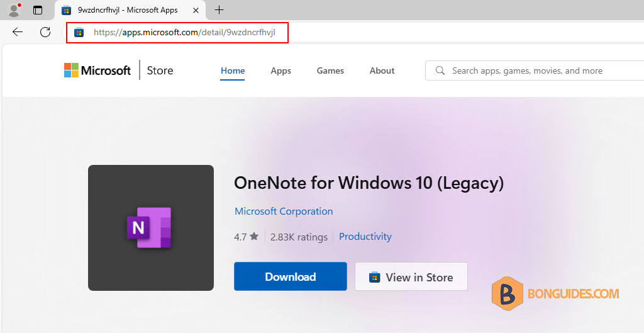Go to the Home tab

[233, 71]
